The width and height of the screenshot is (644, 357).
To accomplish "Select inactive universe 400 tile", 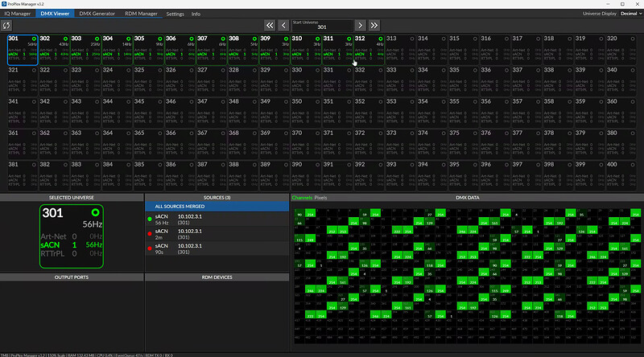I will point(621,176).
